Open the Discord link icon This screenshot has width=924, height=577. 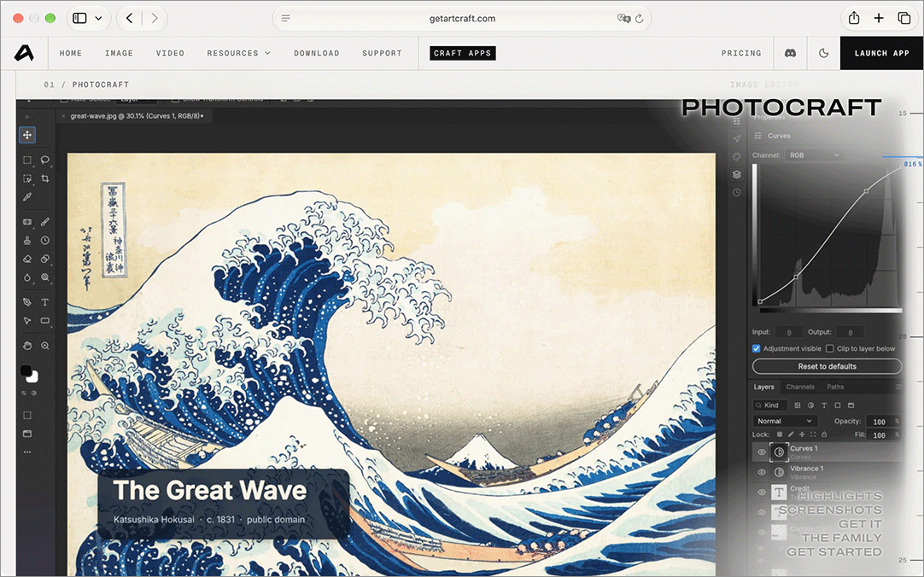coord(790,53)
